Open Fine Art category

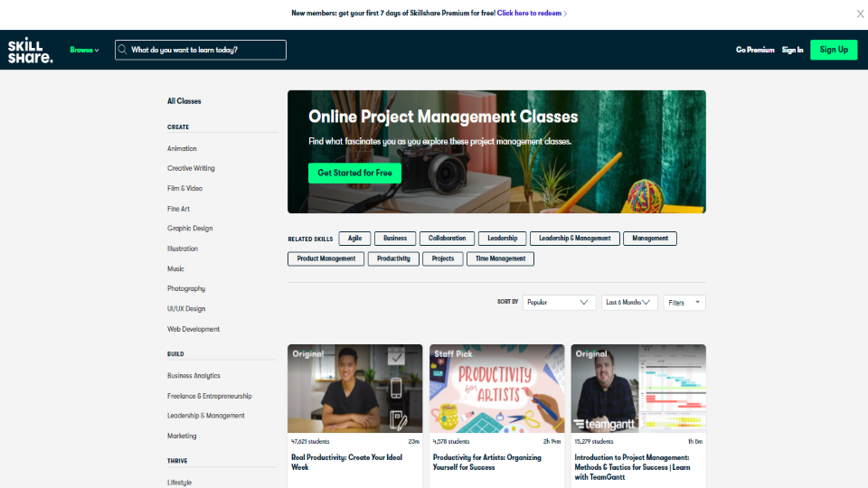178,209
